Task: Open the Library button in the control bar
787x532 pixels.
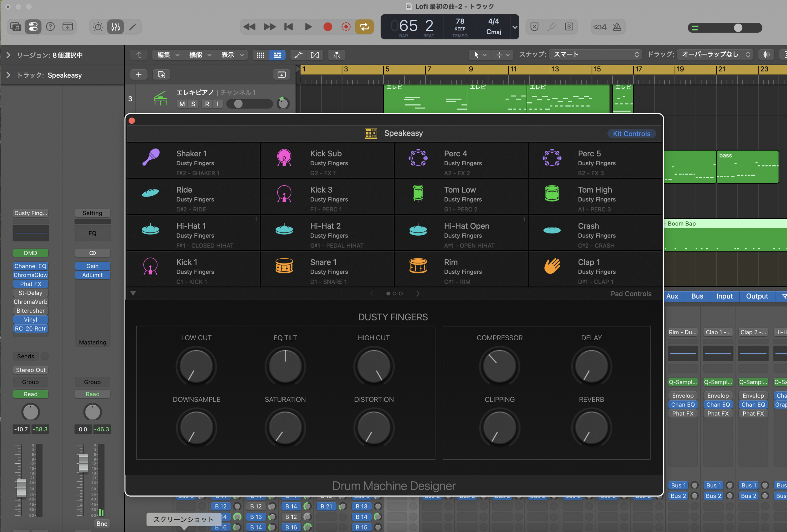Action: click(x=16, y=27)
